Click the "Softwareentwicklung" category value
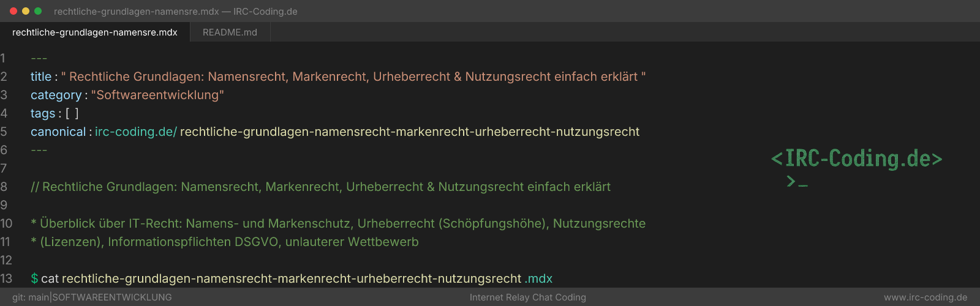Image resolution: width=980 pixels, height=306 pixels. coord(157,95)
